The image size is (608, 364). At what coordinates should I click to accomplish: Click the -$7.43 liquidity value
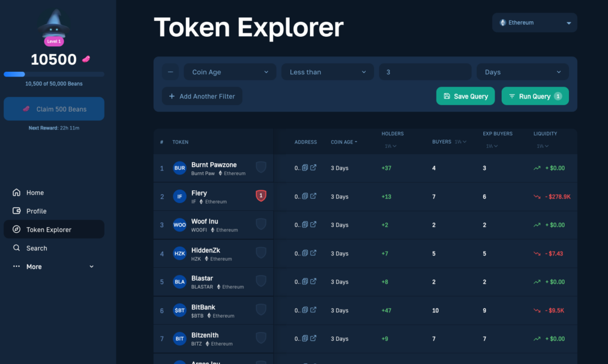554,254
